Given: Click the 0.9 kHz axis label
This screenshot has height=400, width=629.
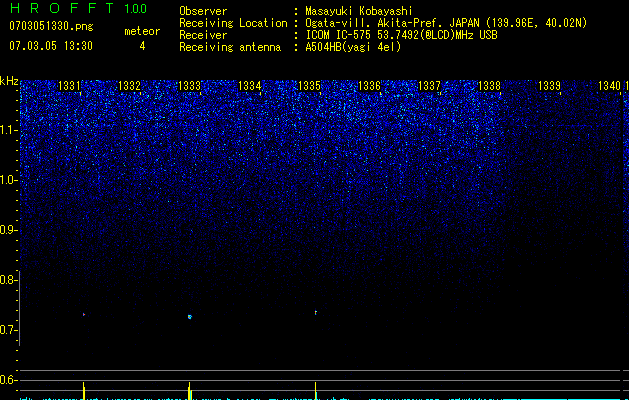Looking at the screenshot, I should pos(8,230).
